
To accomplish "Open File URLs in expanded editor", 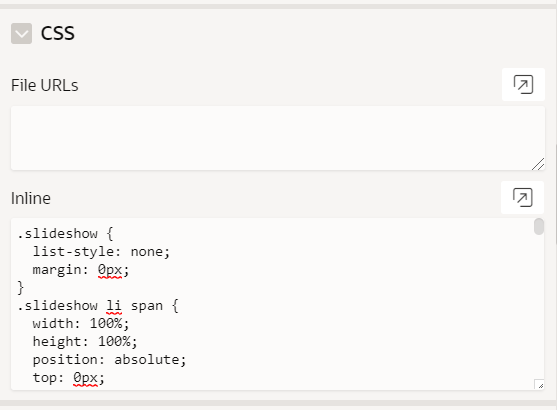I will (523, 85).
